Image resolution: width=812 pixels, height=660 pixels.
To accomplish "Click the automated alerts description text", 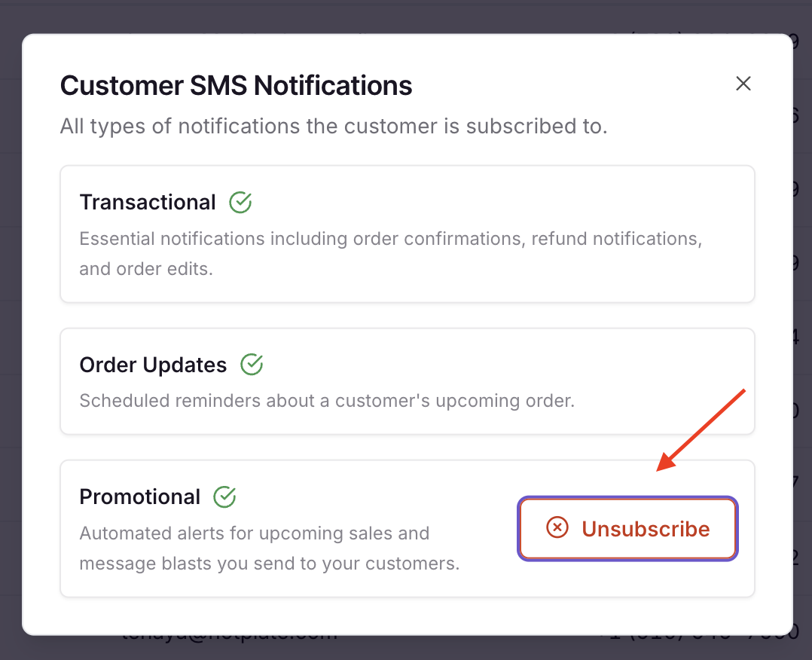I will pos(255,533).
